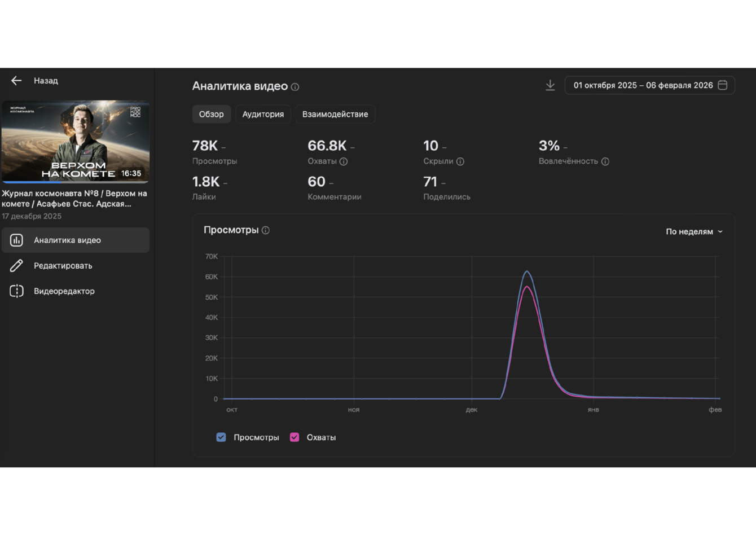Viewport: 756px width, 535px height.
Task: Uncheck the Просмотры legend checkbox
Action: [x=221, y=437]
